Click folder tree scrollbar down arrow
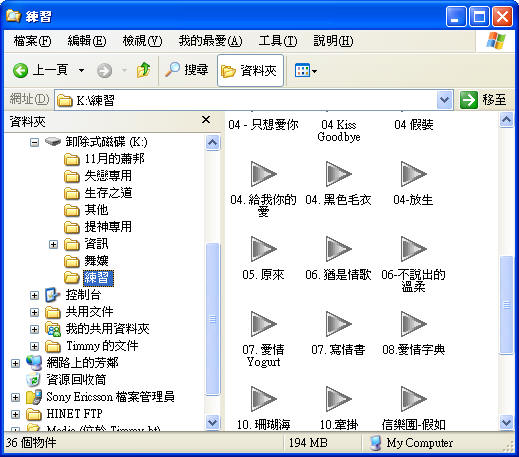The width and height of the screenshot is (519, 457). pyautogui.click(x=213, y=423)
